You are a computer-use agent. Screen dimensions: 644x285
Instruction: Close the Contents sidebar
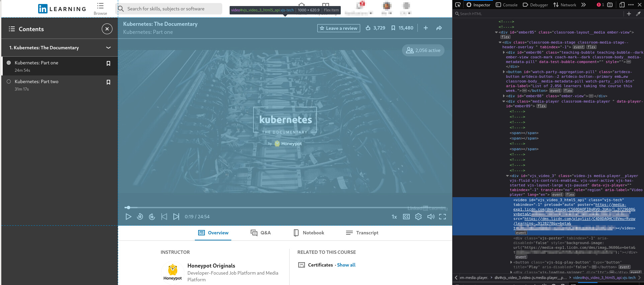point(107,29)
